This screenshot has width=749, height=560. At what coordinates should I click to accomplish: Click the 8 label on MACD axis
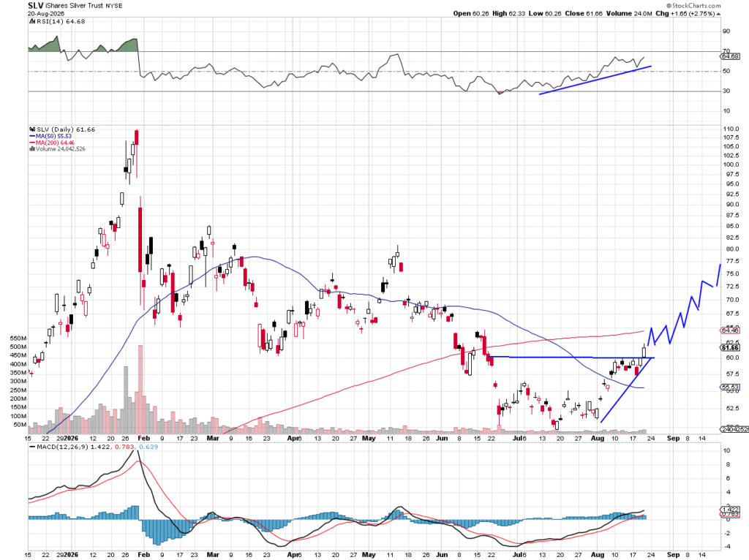[x=726, y=464]
